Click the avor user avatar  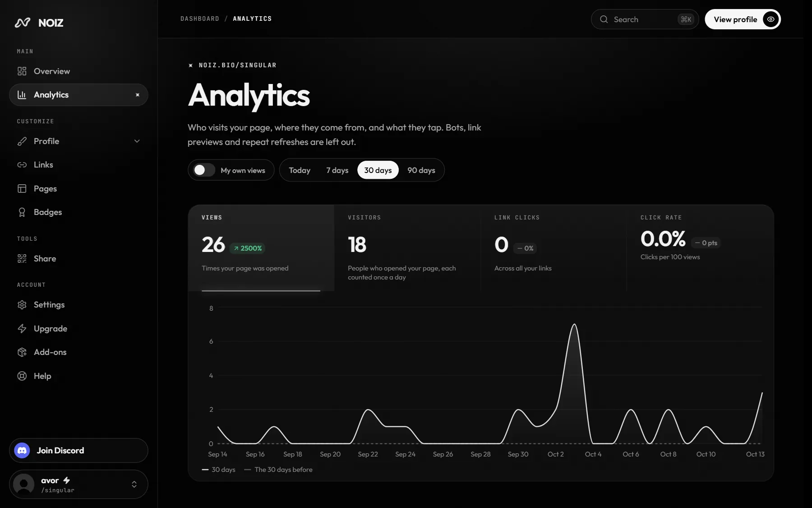click(24, 484)
